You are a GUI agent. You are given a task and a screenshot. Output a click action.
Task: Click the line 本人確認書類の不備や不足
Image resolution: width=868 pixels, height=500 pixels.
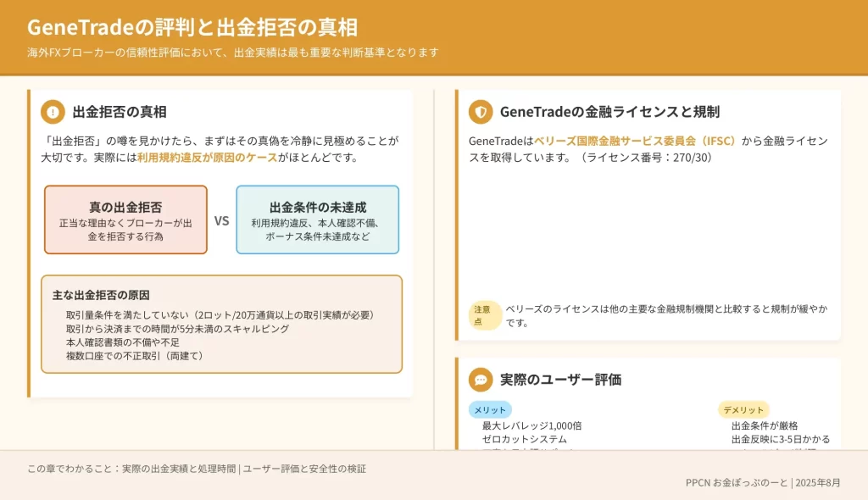(x=122, y=342)
